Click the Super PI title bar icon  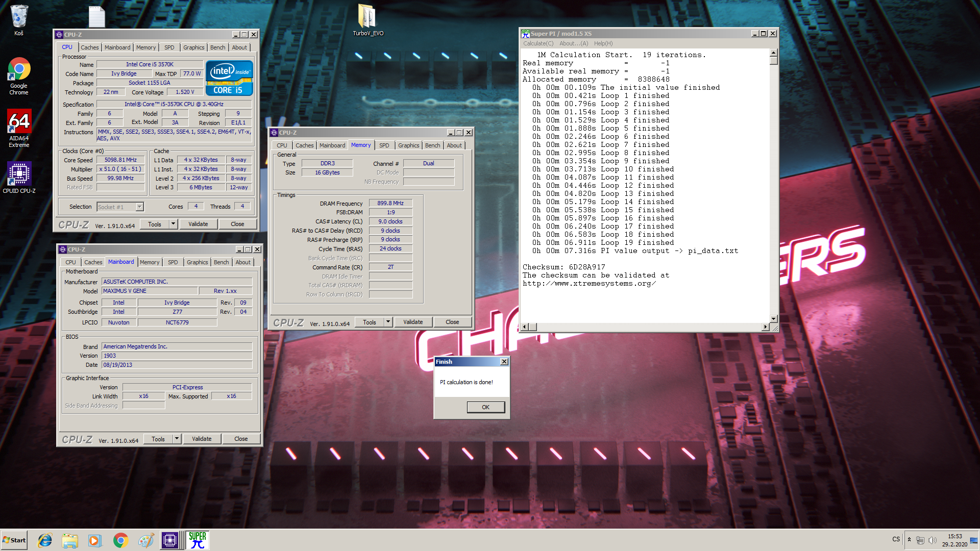click(x=525, y=34)
